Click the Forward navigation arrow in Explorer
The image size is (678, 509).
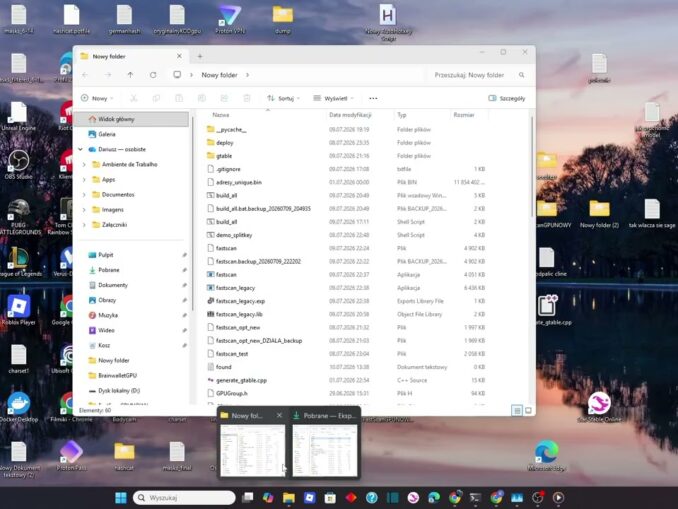pyautogui.click(x=108, y=75)
